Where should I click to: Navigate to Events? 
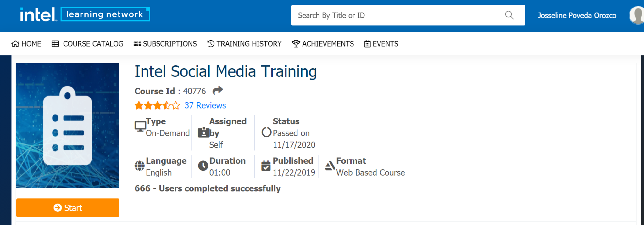(x=381, y=44)
